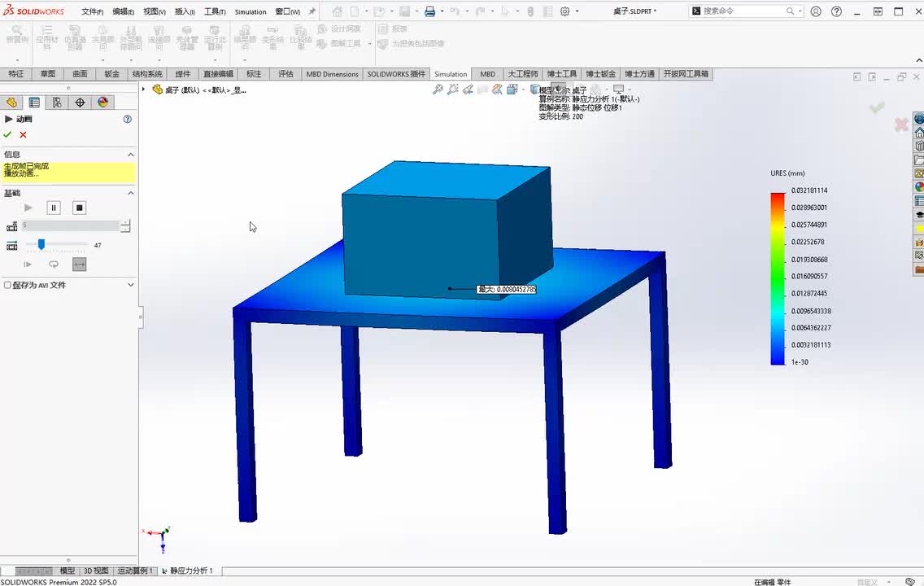Enable saving as AVI file

coord(7,285)
